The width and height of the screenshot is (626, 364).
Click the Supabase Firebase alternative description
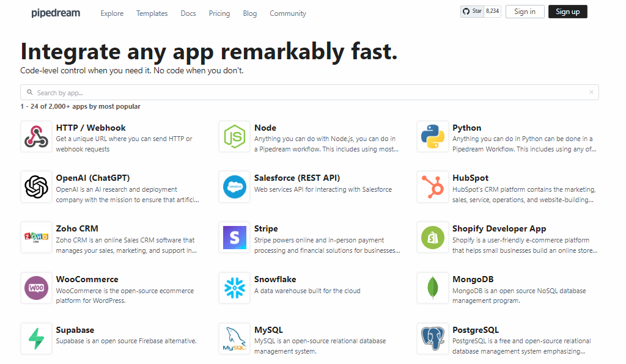126,341
